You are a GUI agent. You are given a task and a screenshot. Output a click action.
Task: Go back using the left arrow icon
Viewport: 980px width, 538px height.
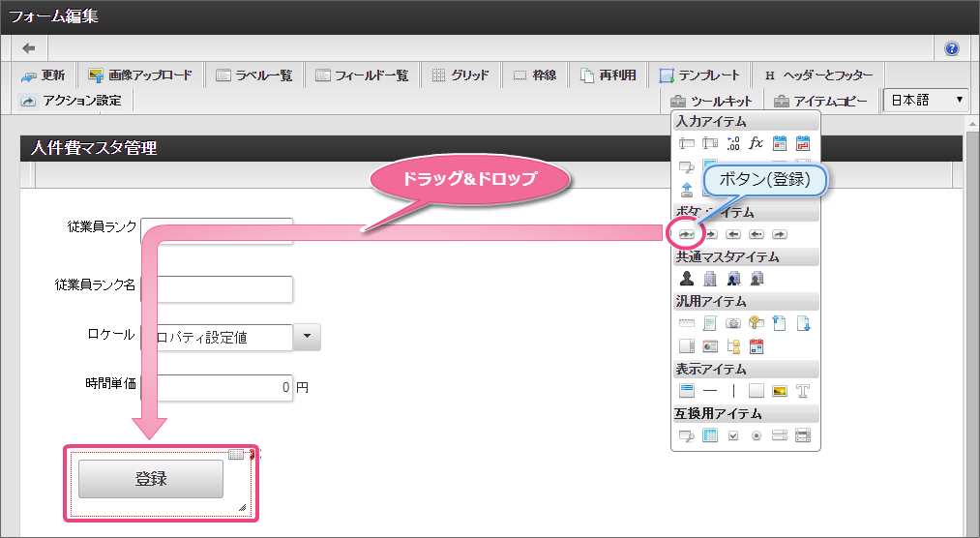point(29,48)
